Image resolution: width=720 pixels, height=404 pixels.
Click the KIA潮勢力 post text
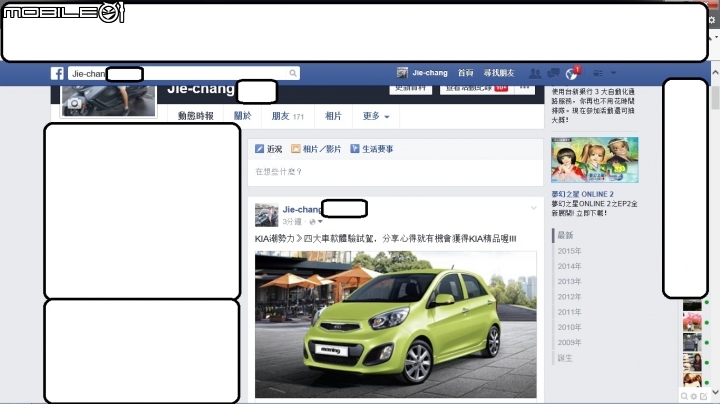pos(386,239)
